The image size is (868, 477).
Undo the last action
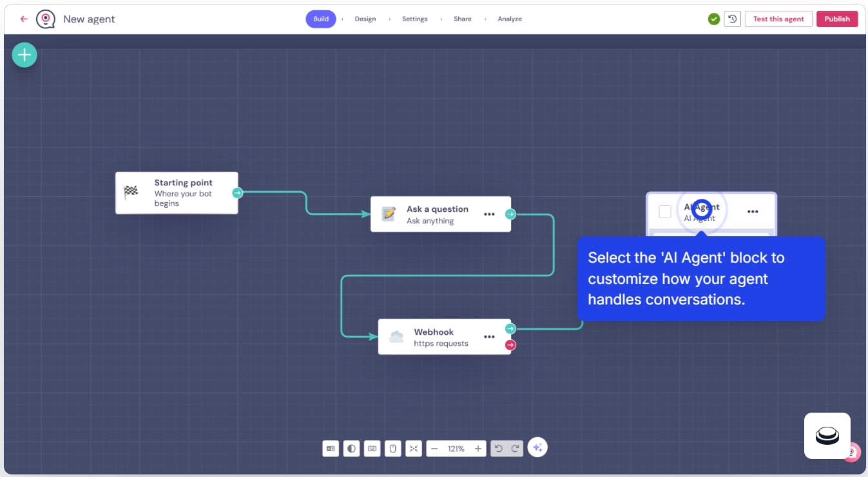(499, 449)
